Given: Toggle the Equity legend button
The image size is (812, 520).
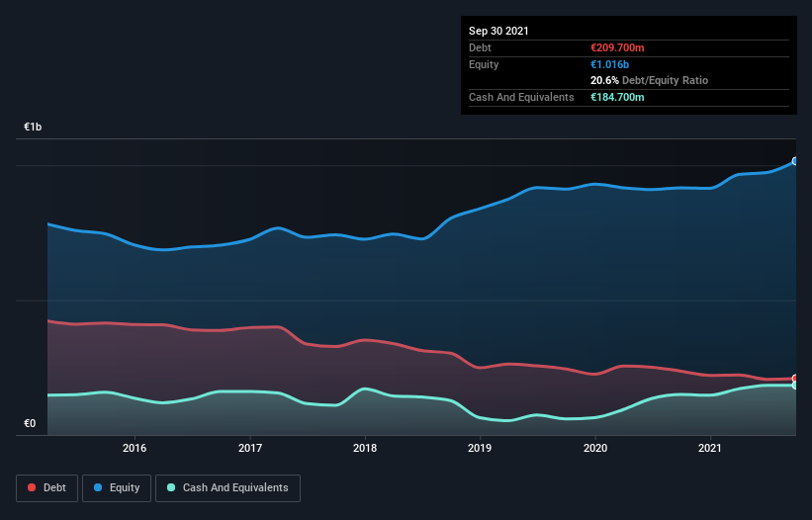Looking at the screenshot, I should [117, 488].
